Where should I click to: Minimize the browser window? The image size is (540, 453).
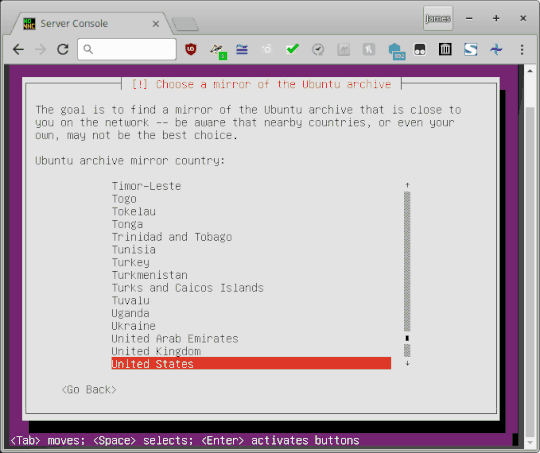(469, 19)
